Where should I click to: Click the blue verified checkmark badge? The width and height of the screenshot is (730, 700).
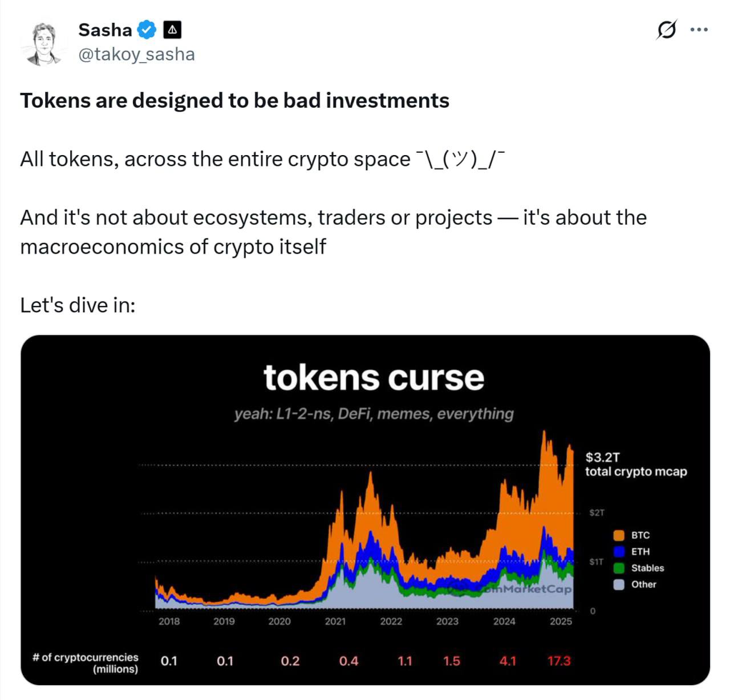coord(147,30)
